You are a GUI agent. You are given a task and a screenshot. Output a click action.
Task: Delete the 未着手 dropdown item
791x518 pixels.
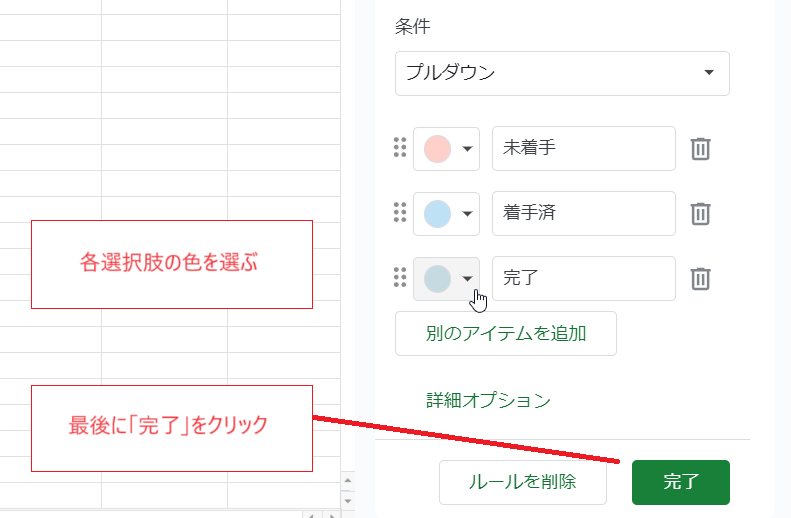click(700, 149)
